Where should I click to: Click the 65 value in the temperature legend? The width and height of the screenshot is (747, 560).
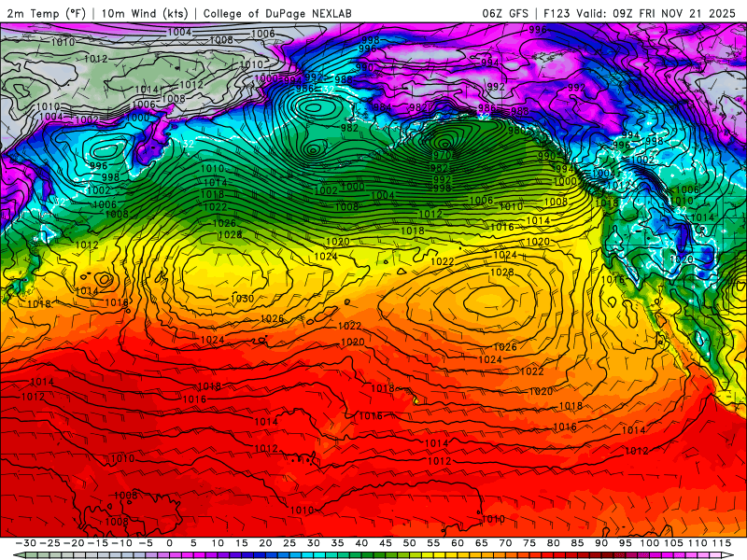pos(481,543)
